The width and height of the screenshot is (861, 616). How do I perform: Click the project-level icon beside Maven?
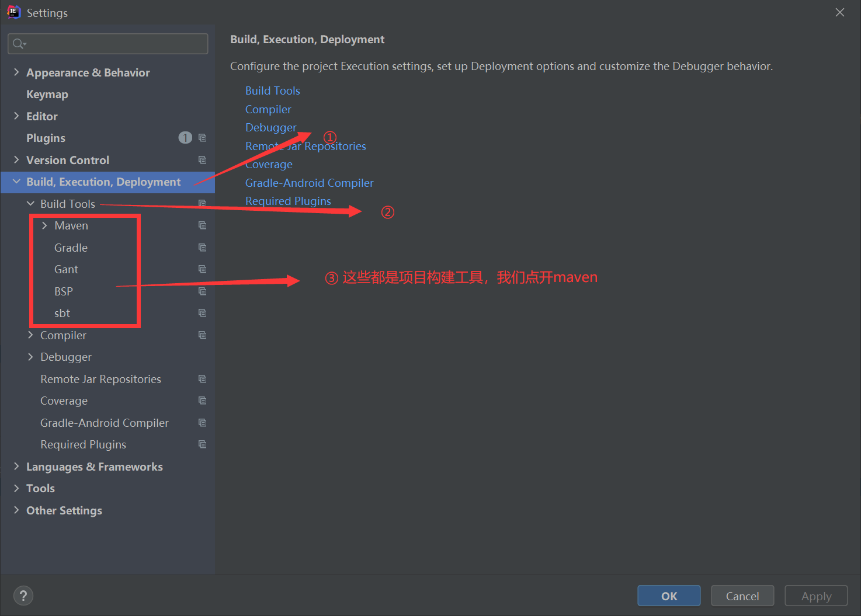coord(202,225)
